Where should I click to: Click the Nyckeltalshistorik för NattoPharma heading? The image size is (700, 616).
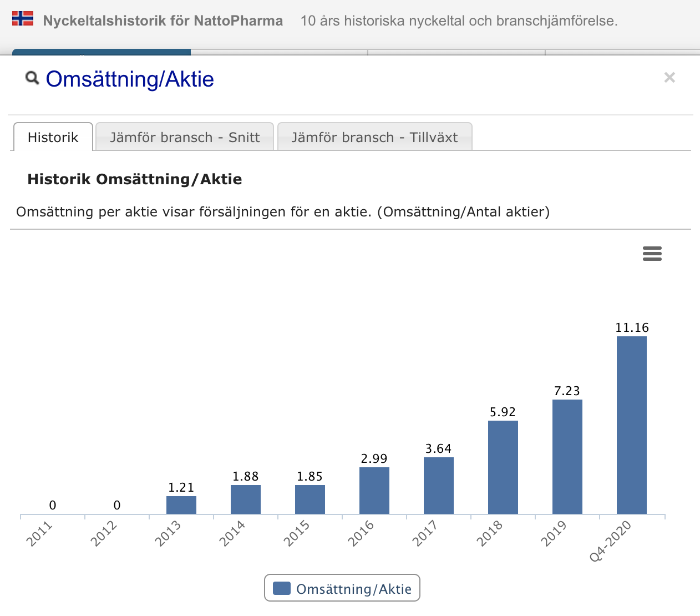[x=163, y=21]
